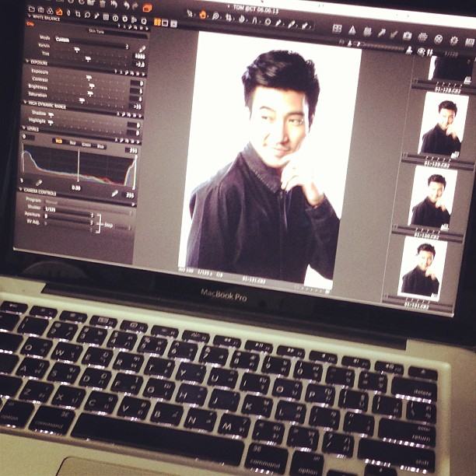Select the Red channel tab in Levels
Image resolution: width=476 pixels, height=476 pixels.
pos(72,142)
